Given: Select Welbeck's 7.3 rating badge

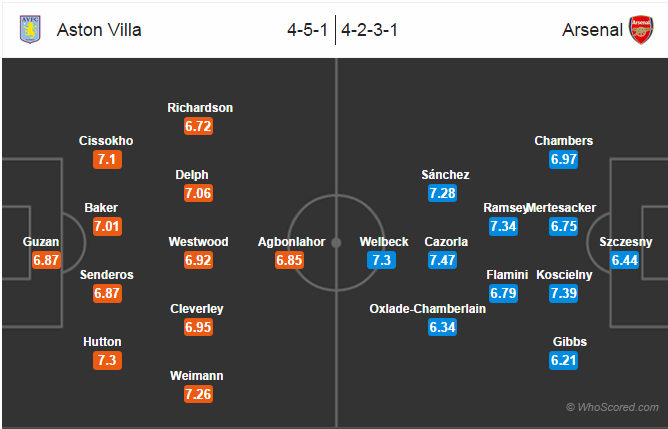Looking at the screenshot, I should [381, 260].
